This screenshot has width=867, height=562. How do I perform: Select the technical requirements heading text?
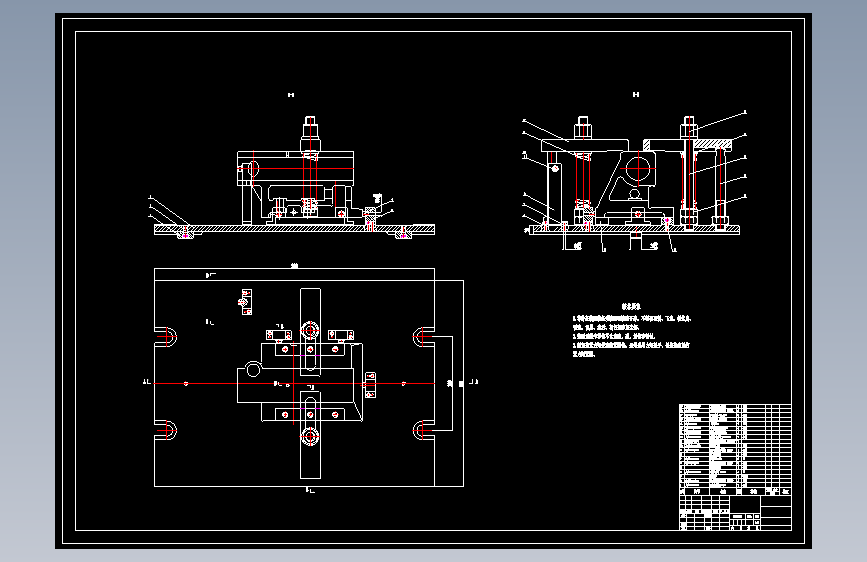(631, 306)
